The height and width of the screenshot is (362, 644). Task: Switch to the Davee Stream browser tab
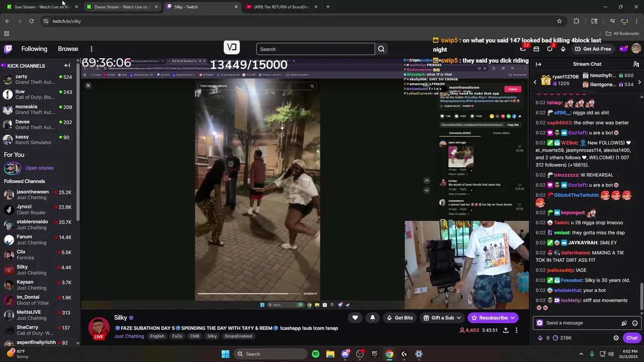(122, 7)
